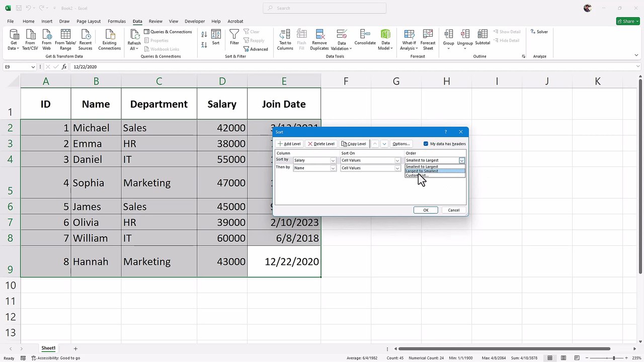This screenshot has width=644, height=362.
Task: Open sort Options button
Action: pos(401,144)
